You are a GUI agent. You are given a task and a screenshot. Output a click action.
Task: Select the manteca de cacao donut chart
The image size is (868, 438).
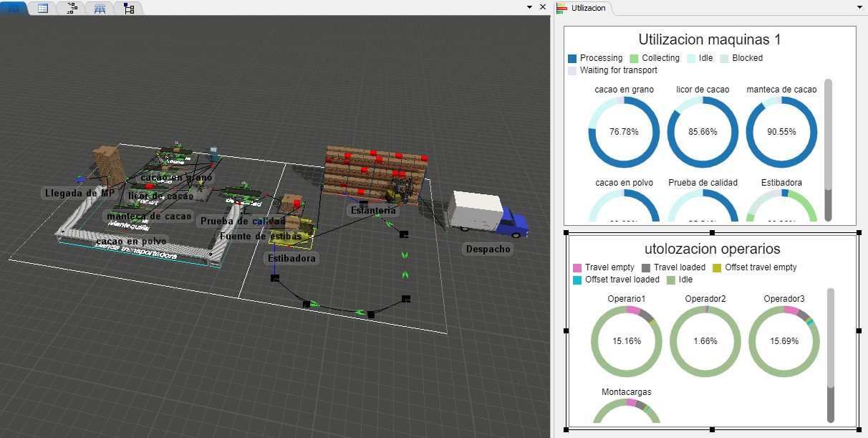coord(781,132)
